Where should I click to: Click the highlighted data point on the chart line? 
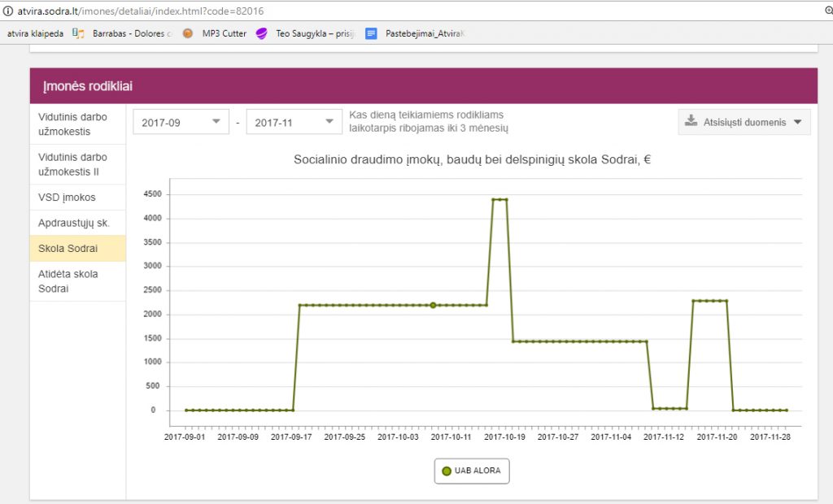(433, 306)
